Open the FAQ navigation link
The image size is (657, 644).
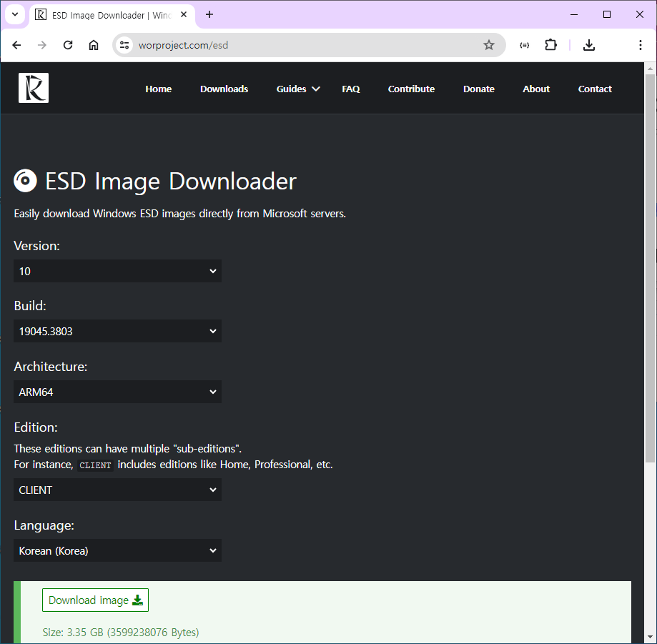click(x=351, y=89)
